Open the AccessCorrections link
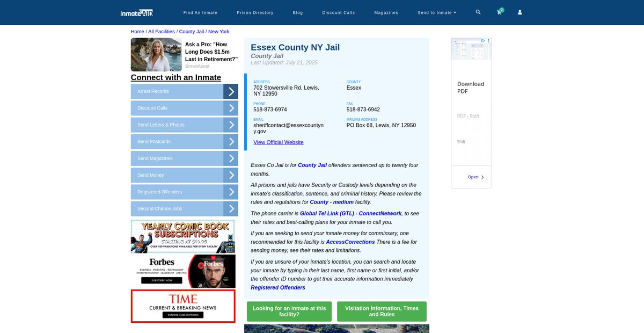 350,242
